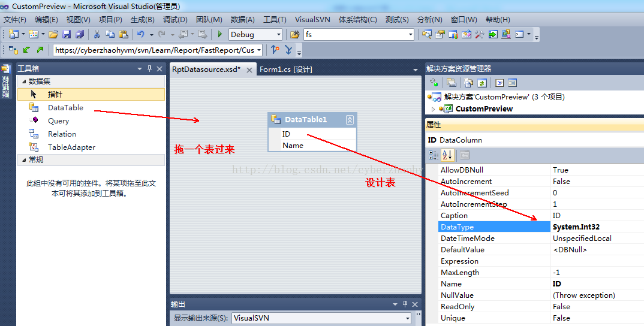Switch to the Form1.cs [设计] tab
644x326 pixels.
[x=285, y=70]
